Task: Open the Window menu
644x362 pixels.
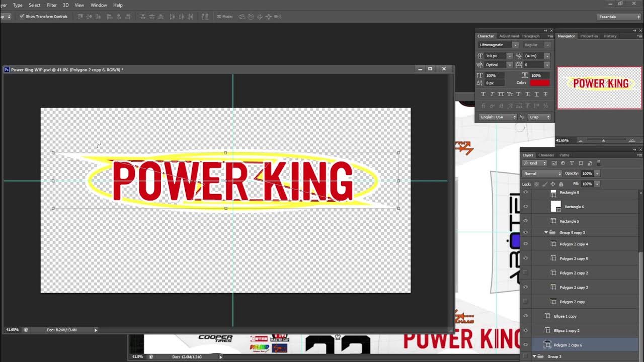Action: [x=99, y=5]
